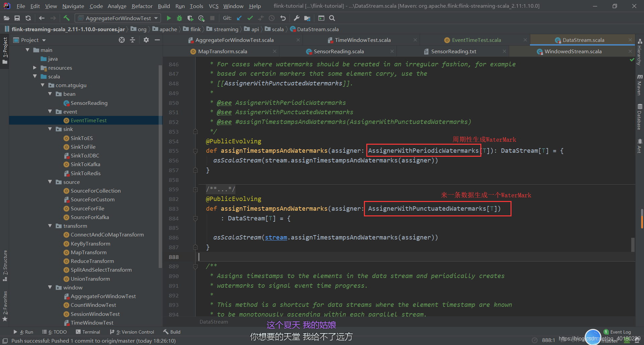
Task: Toggle the 1: Project side panel
Action: (x=5, y=51)
